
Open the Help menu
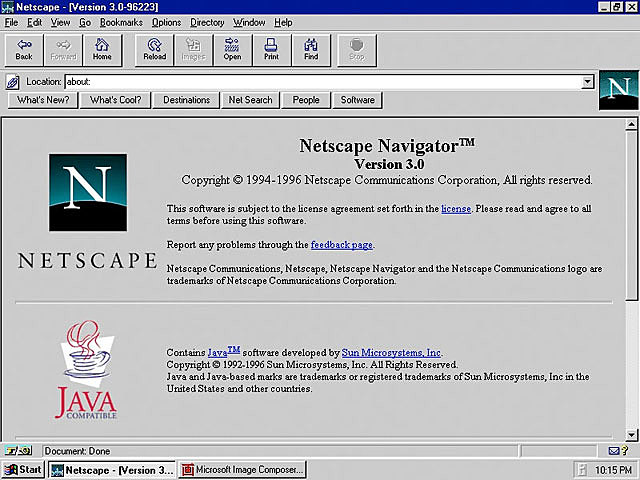tap(283, 22)
